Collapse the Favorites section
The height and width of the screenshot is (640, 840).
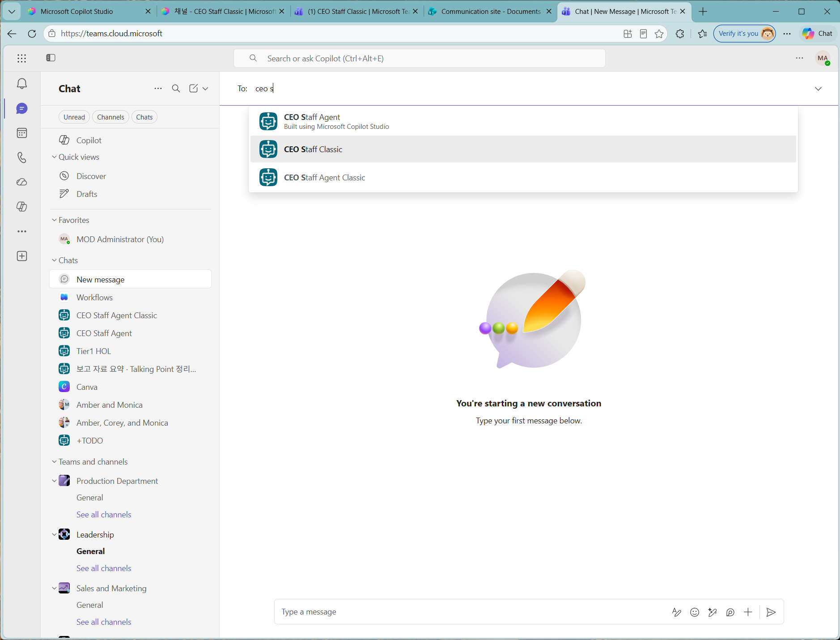[54, 220]
